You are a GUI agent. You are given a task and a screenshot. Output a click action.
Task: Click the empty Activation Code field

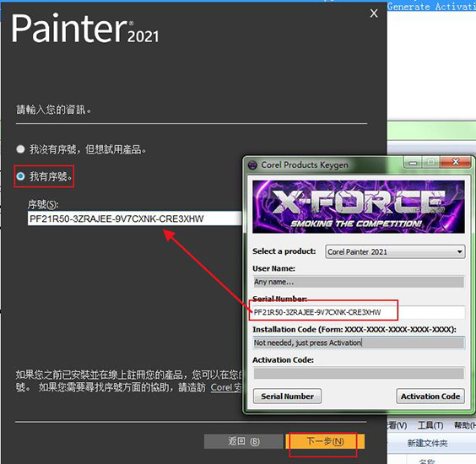pyautogui.click(x=359, y=373)
